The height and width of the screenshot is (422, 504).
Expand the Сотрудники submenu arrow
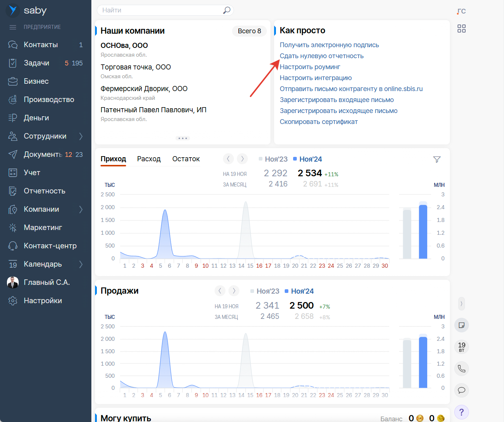81,136
